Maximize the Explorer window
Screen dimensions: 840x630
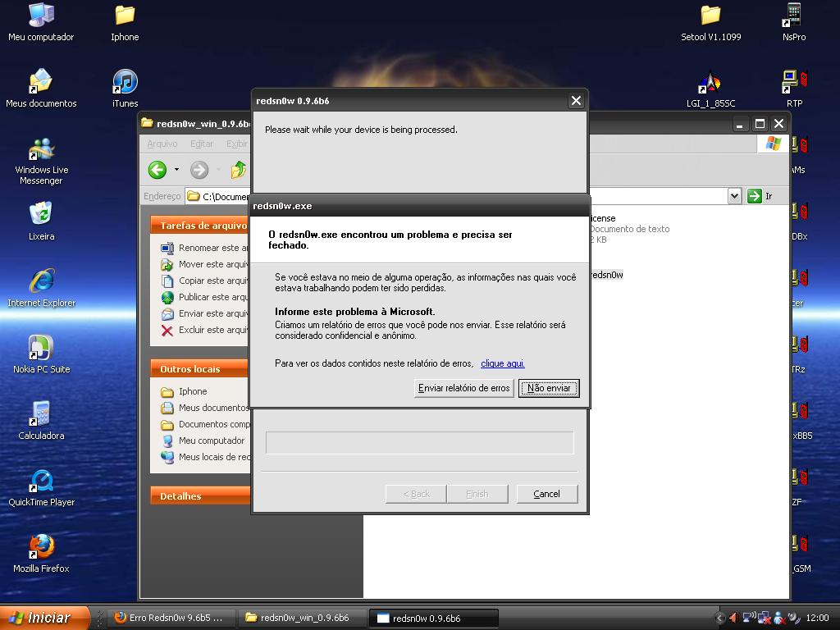click(760, 124)
